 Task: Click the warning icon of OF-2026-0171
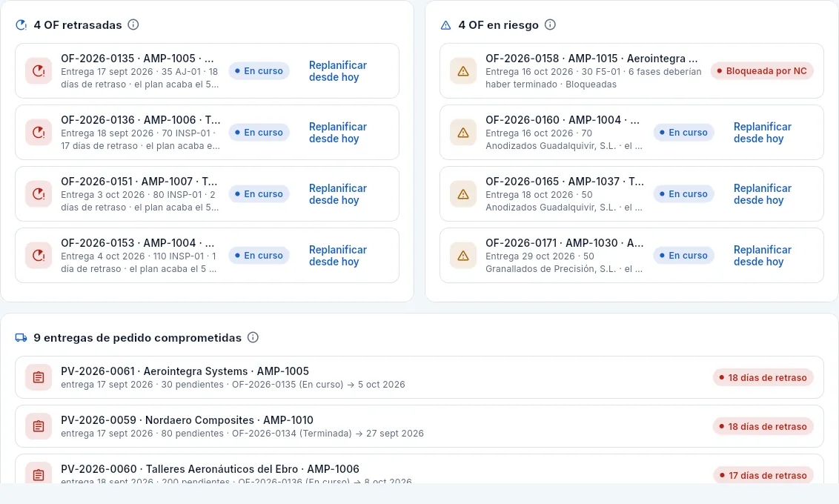(x=463, y=255)
